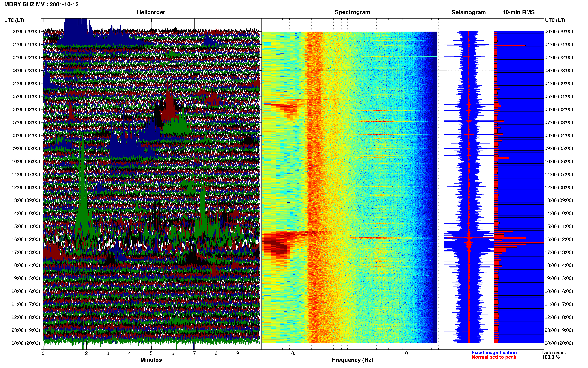Screen dimensions: 588x368
Task: Click the 10 Hz frequency tick label
Action: coord(405,353)
